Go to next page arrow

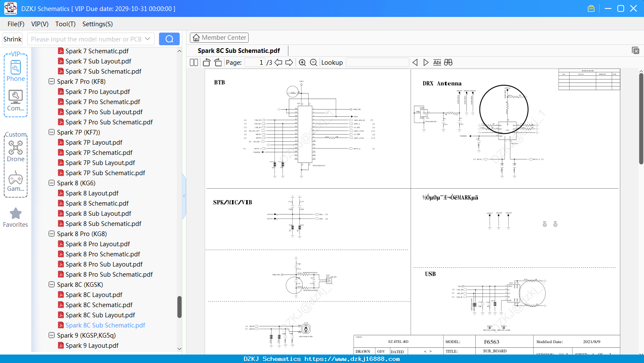[x=289, y=62]
